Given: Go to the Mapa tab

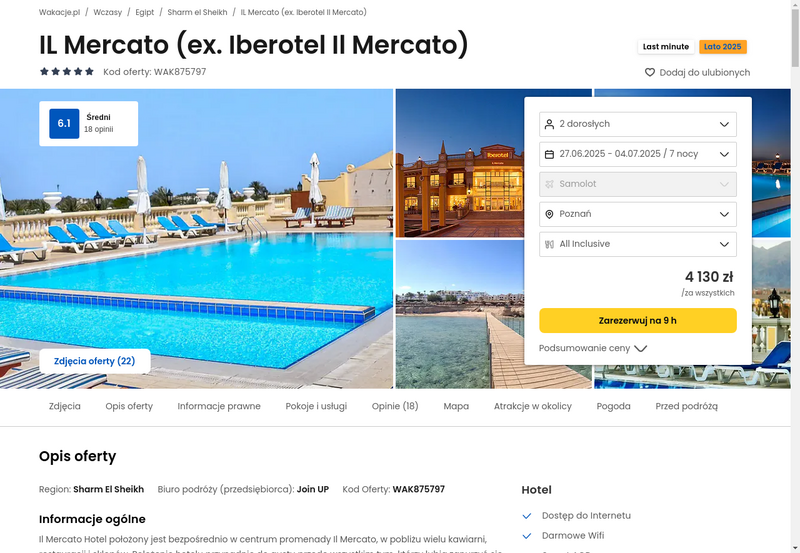Looking at the screenshot, I should (x=456, y=406).
